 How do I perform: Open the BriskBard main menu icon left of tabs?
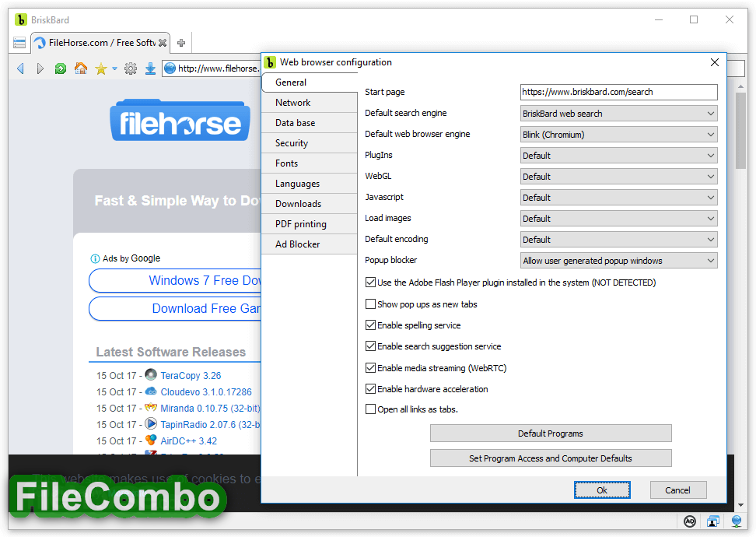(19, 43)
